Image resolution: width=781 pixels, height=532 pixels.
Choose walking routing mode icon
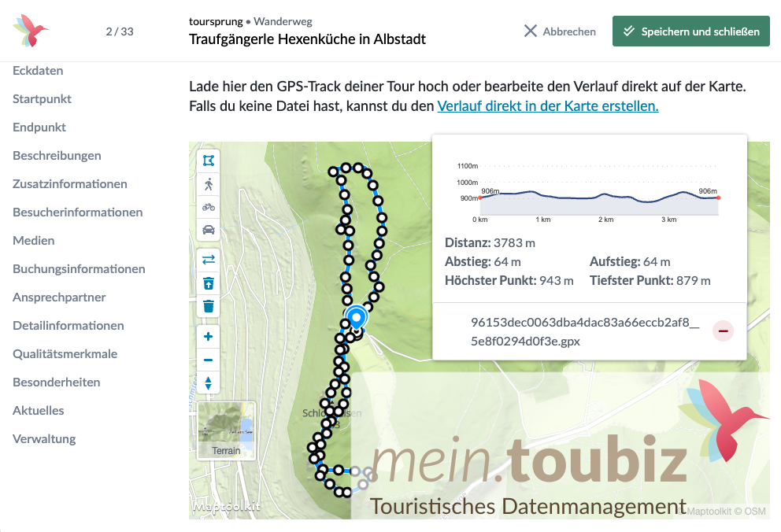point(208,184)
